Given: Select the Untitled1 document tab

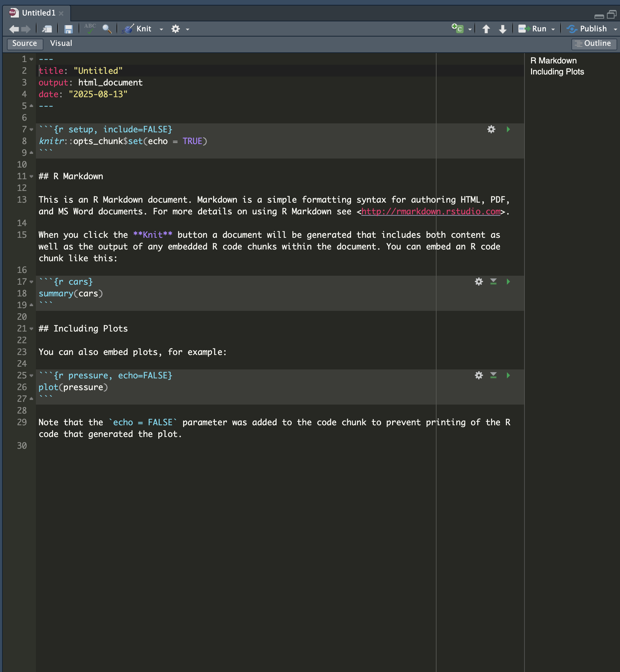Looking at the screenshot, I should pyautogui.click(x=38, y=13).
